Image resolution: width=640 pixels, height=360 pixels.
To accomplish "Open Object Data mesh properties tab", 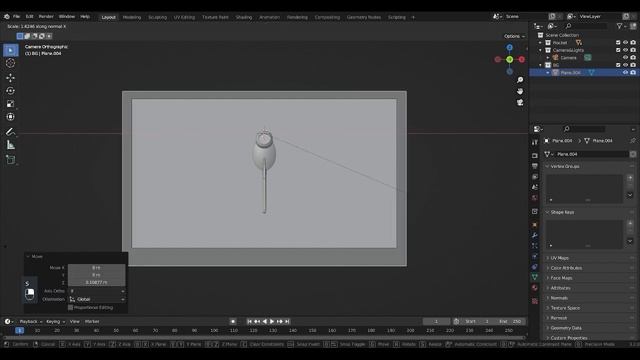I will pyautogui.click(x=535, y=277).
